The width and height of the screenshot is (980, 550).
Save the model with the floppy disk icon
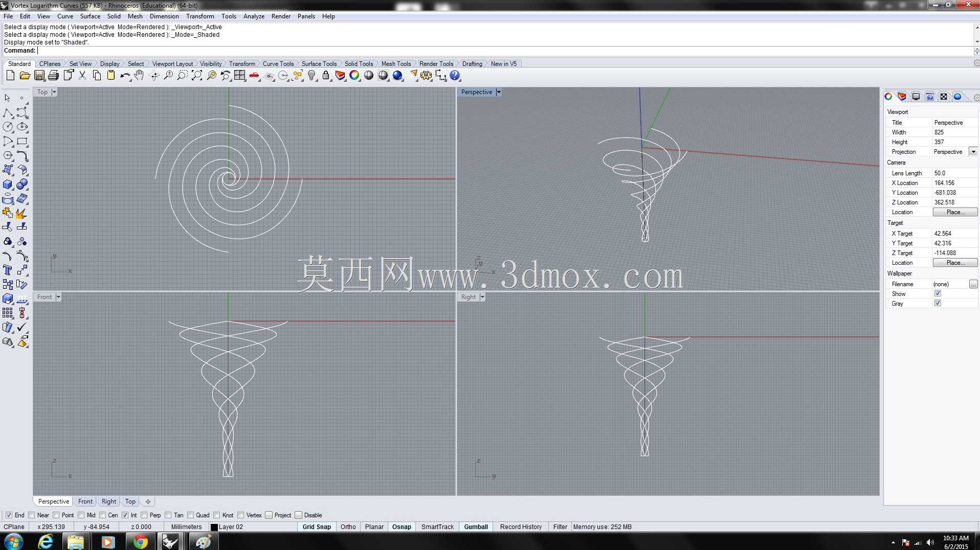tap(39, 76)
